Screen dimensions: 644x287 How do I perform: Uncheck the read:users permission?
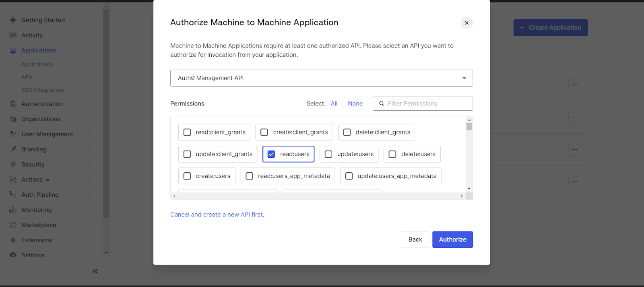tap(271, 154)
